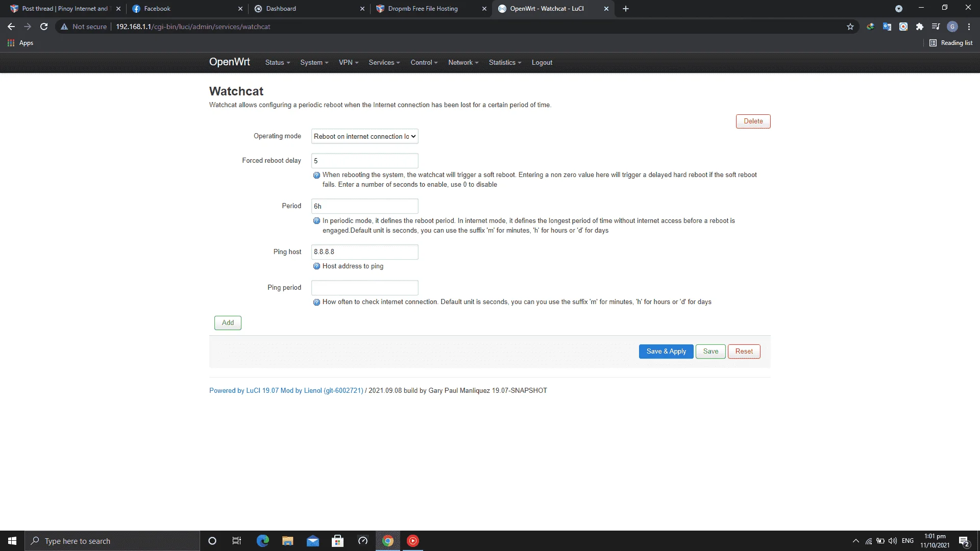The width and height of the screenshot is (980, 551).
Task: Close the Facebook tab
Action: click(240, 9)
